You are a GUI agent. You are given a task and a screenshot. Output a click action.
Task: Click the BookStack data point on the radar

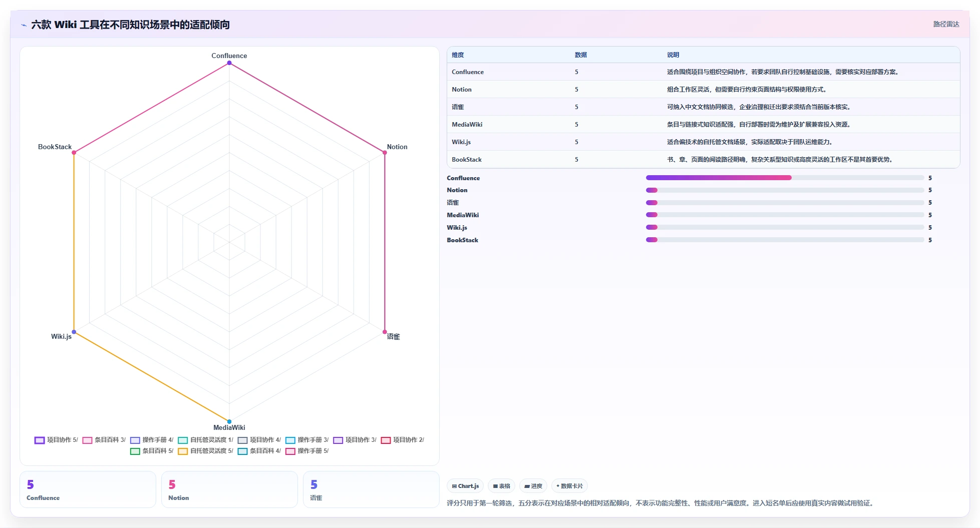(x=74, y=153)
